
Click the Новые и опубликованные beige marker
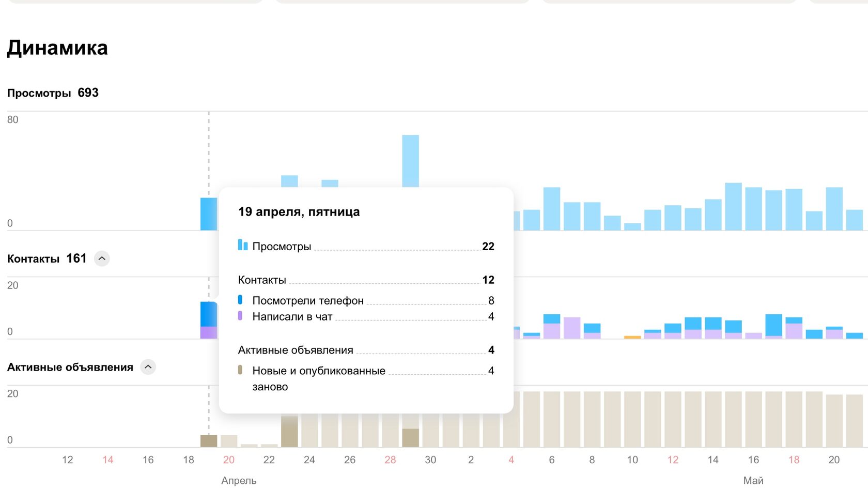click(x=240, y=370)
